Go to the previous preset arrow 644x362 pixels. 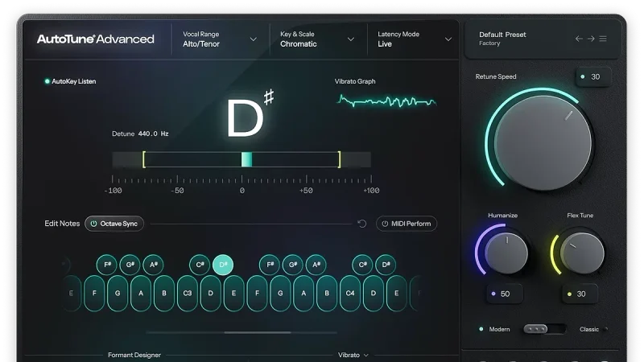pyautogui.click(x=579, y=39)
